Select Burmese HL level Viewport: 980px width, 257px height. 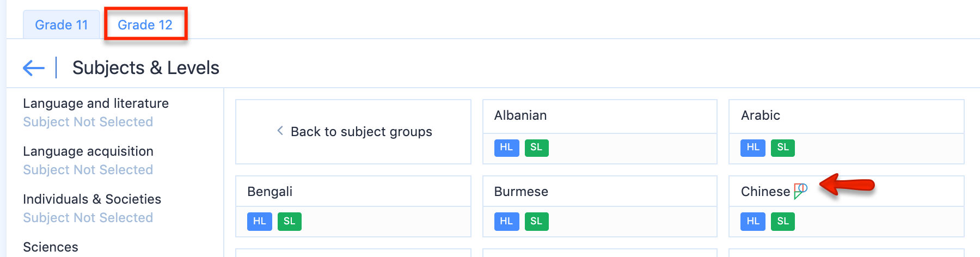tap(506, 222)
